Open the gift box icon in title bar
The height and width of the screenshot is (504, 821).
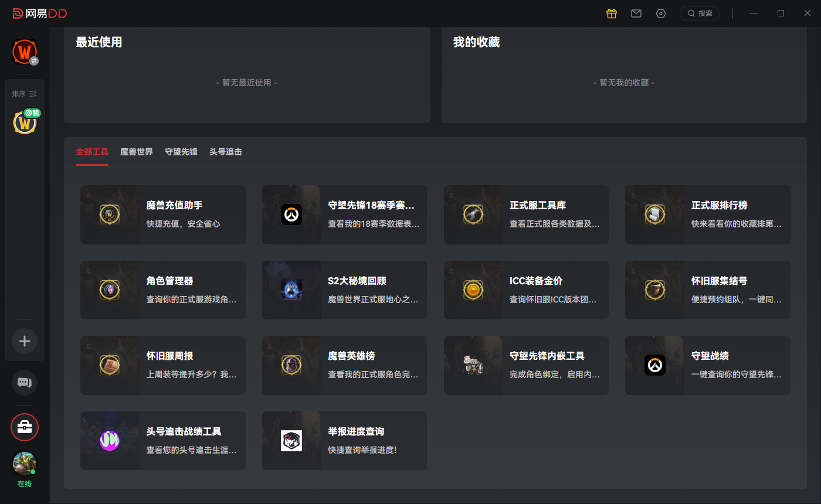pos(612,13)
